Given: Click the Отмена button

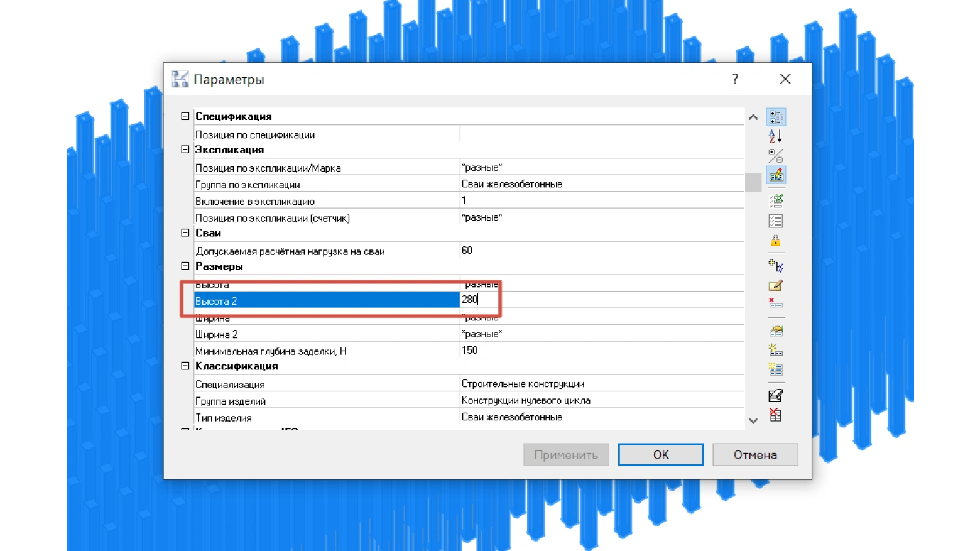Looking at the screenshot, I should (755, 455).
